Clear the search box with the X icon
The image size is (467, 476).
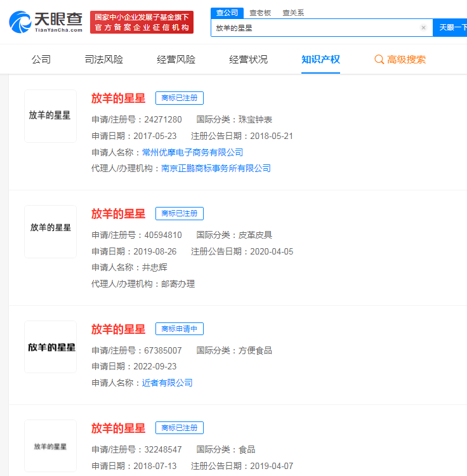coord(423,28)
